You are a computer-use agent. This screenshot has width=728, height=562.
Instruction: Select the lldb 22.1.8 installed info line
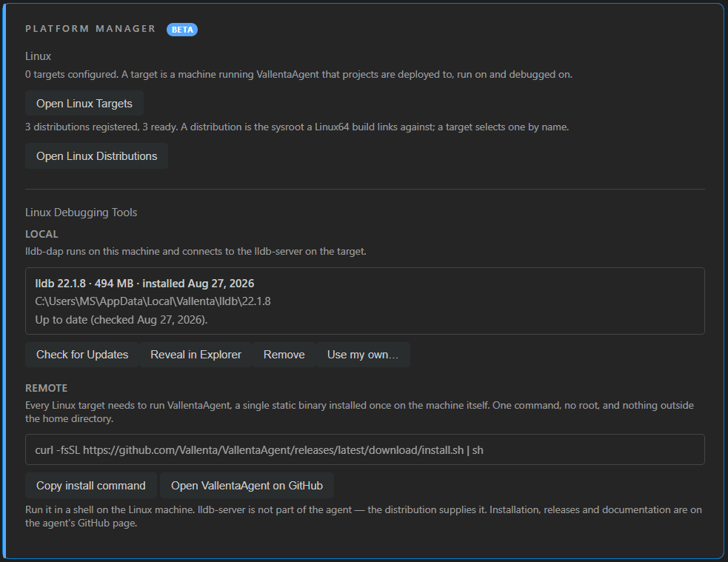click(144, 284)
